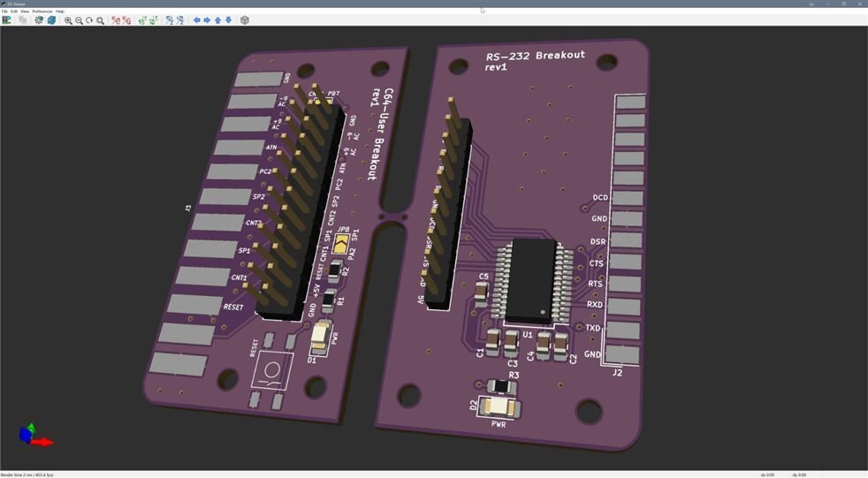This screenshot has width=868, height=478.
Task: Click the dy value in the status bar
Action: pos(799,474)
